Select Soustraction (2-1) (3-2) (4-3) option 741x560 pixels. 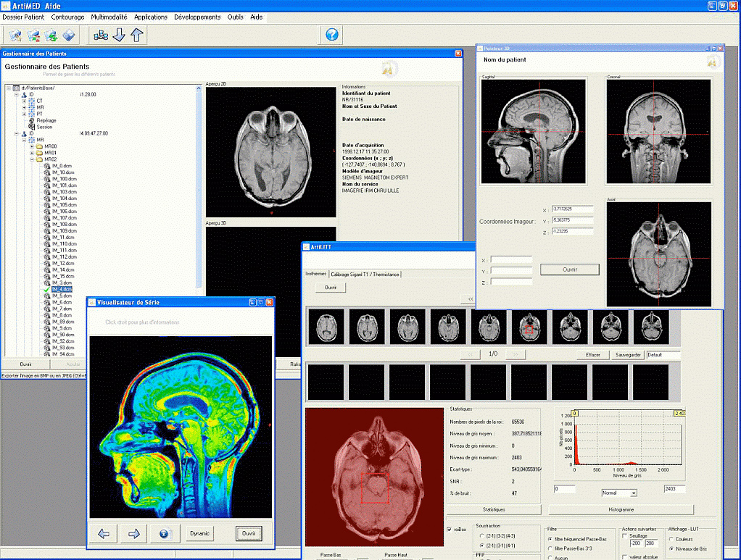[x=481, y=536]
